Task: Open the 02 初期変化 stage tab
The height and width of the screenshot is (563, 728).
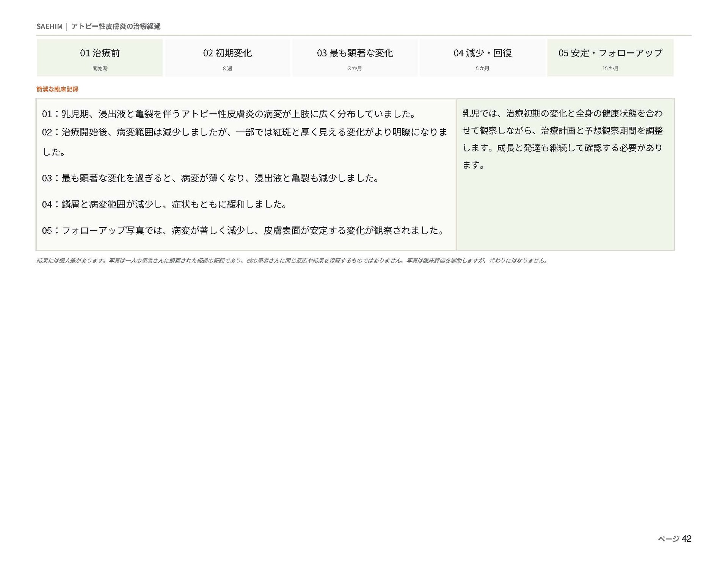Action: tap(227, 58)
